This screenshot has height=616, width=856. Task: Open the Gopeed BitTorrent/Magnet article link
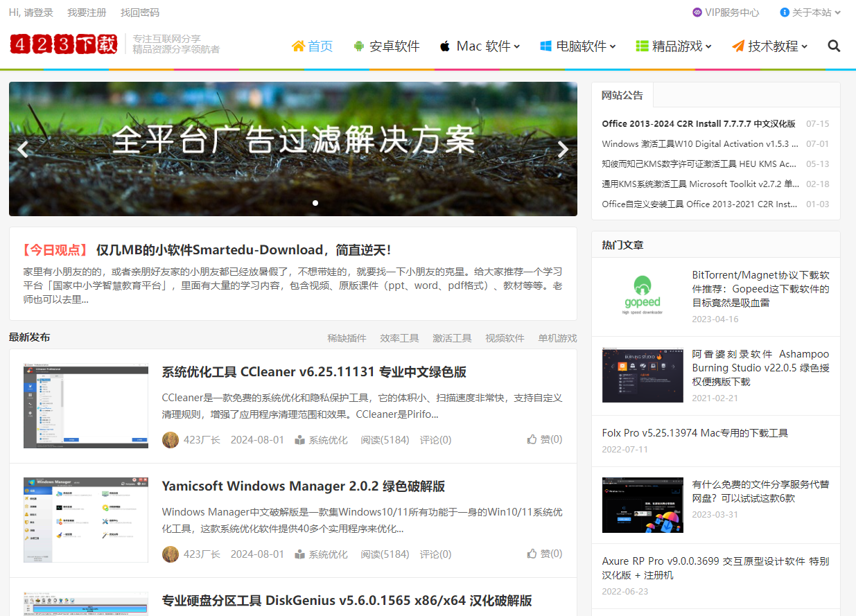[x=760, y=289]
